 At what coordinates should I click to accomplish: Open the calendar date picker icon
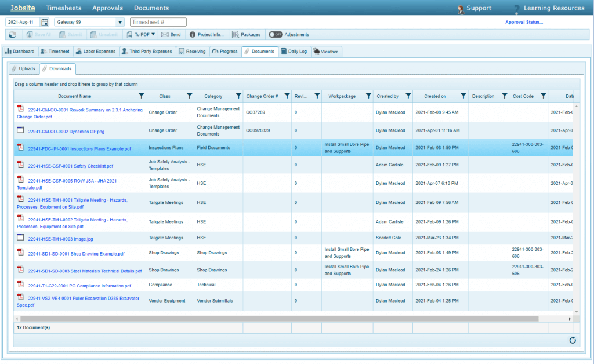(x=45, y=21)
